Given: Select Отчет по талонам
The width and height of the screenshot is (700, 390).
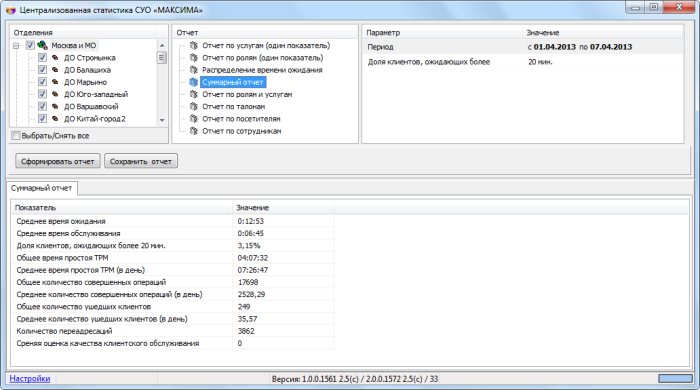Looking at the screenshot, I should click(x=233, y=107).
